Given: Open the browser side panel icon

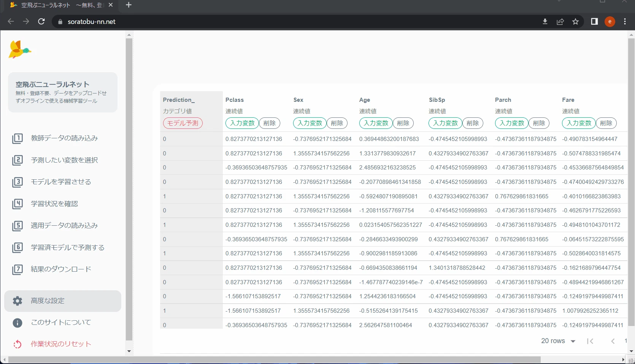Looking at the screenshot, I should pos(594,22).
